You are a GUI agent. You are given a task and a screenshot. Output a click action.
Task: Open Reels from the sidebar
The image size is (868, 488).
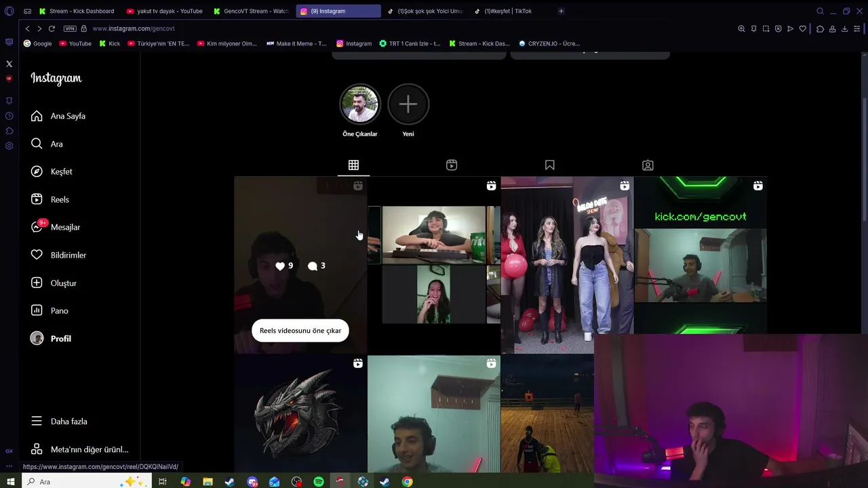pos(50,199)
